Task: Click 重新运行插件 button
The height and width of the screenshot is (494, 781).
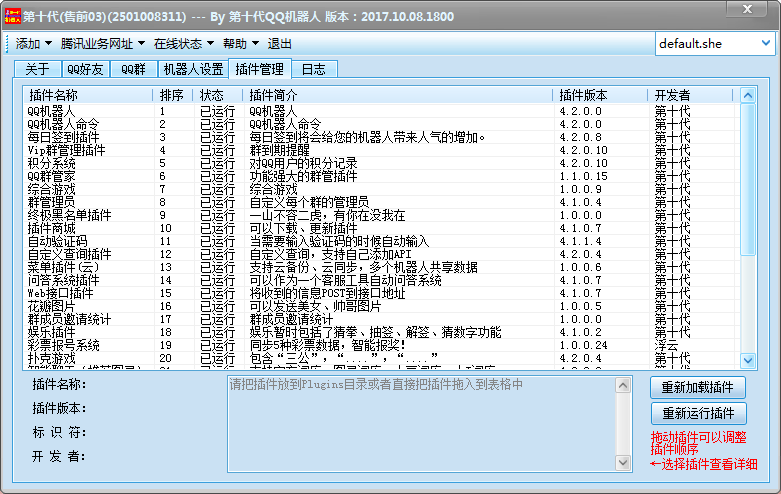Action: pyautogui.click(x=698, y=413)
